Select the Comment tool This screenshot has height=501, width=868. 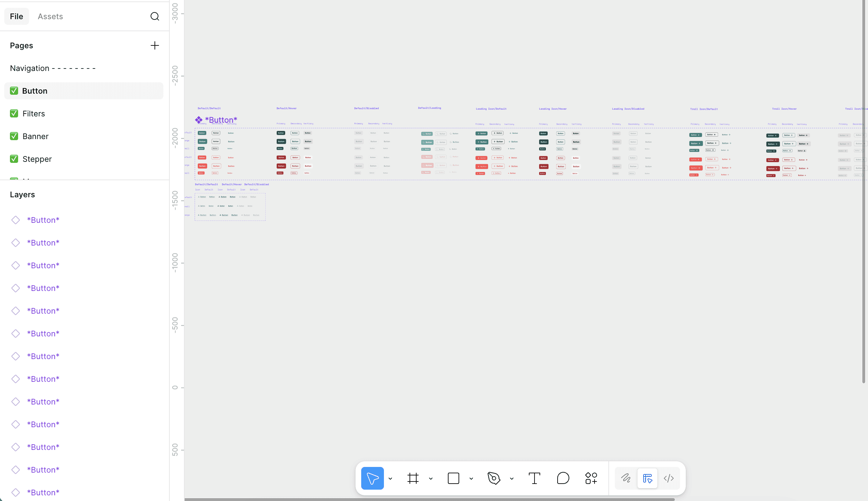point(563,478)
